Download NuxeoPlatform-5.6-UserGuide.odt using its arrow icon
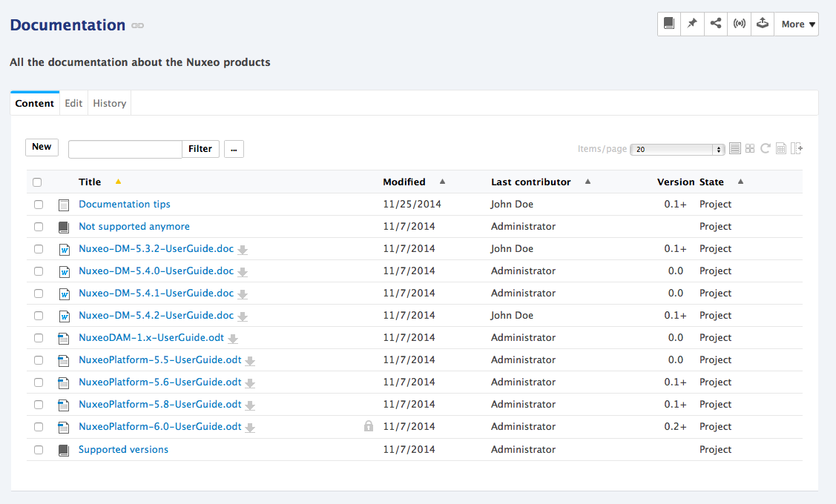Image resolution: width=836 pixels, height=504 pixels. pyautogui.click(x=250, y=384)
